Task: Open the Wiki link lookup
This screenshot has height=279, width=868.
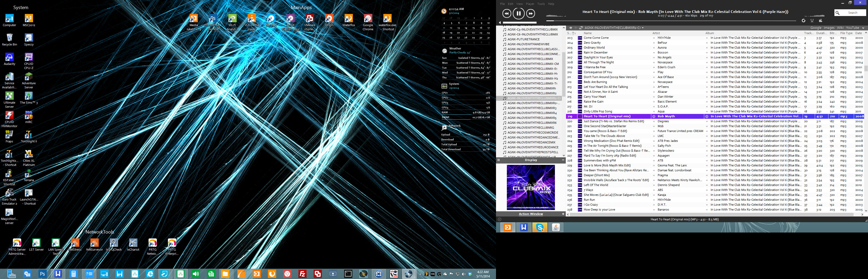Action: 840,28
